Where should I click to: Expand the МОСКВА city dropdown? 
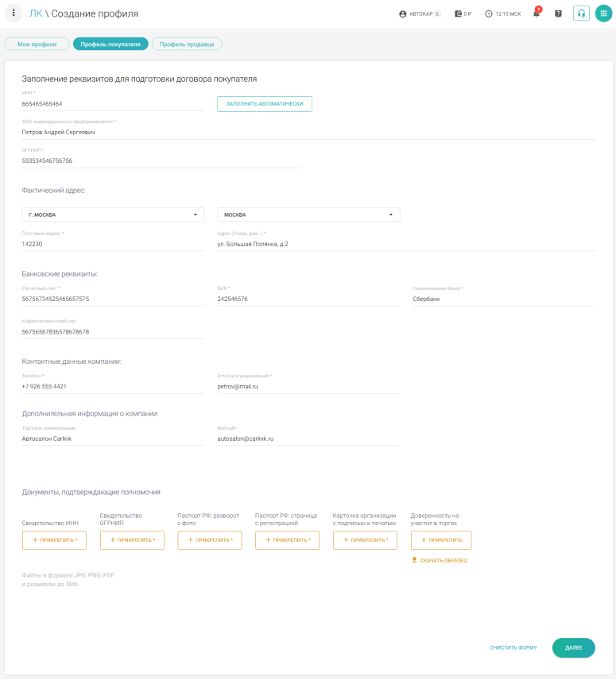[x=308, y=214]
